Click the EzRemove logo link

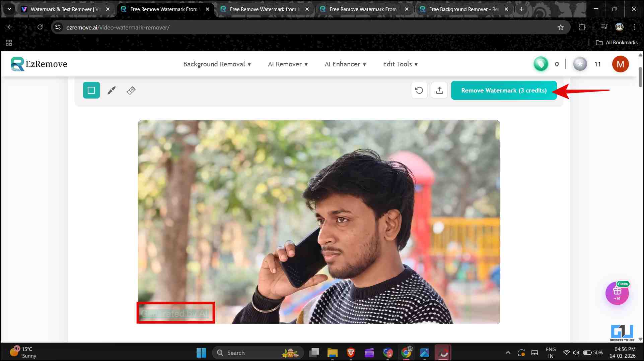coord(39,64)
